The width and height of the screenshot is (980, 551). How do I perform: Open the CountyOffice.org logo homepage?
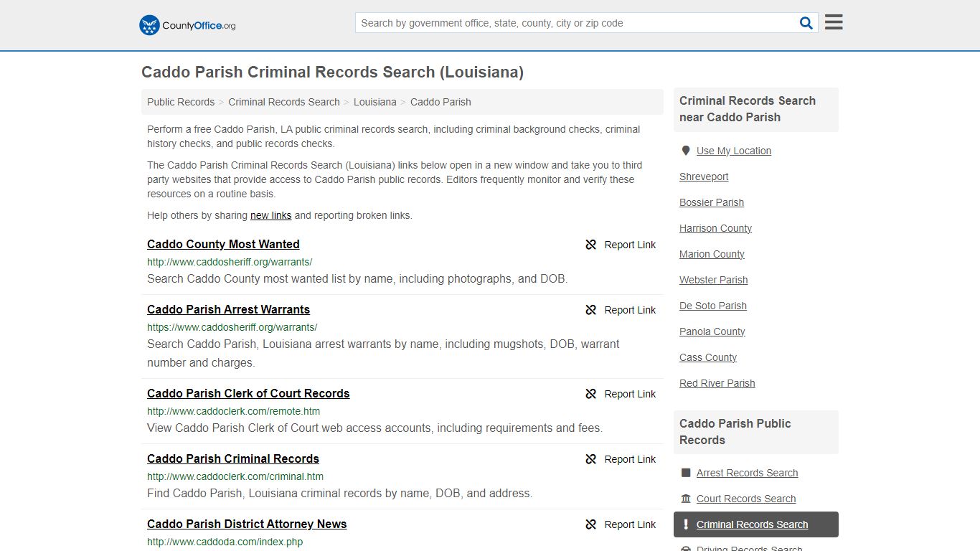point(187,25)
